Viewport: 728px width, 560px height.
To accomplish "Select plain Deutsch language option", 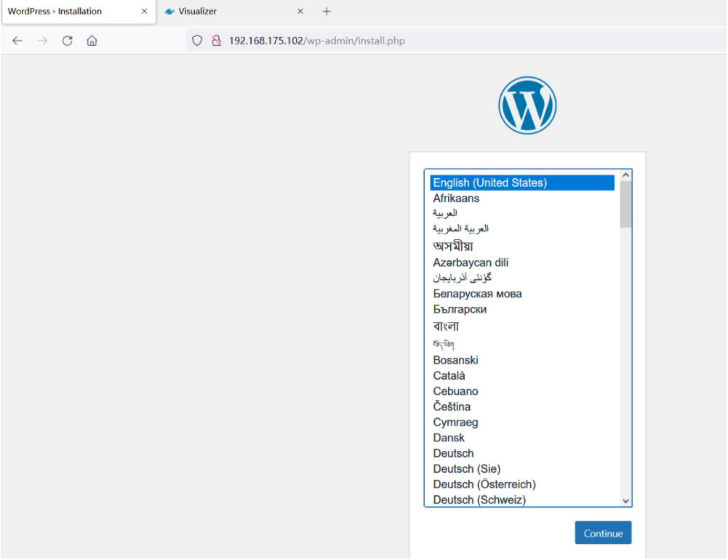I will (522, 453).
